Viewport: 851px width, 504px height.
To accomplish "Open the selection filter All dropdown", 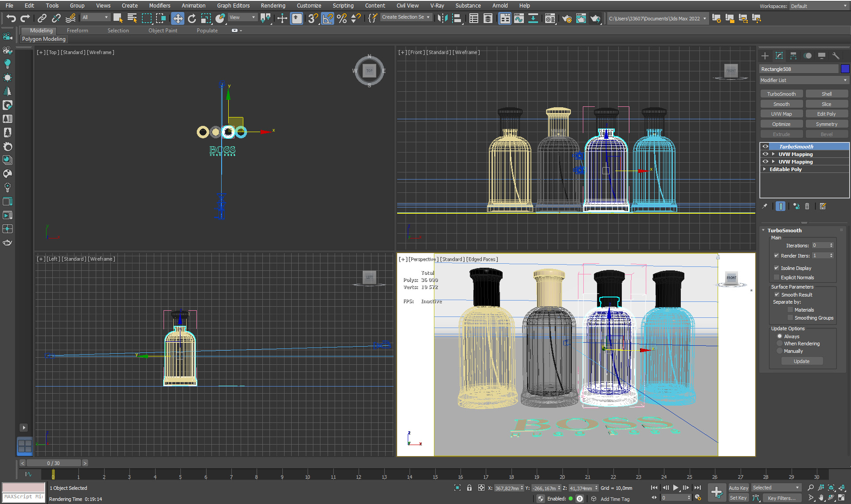I will [95, 17].
